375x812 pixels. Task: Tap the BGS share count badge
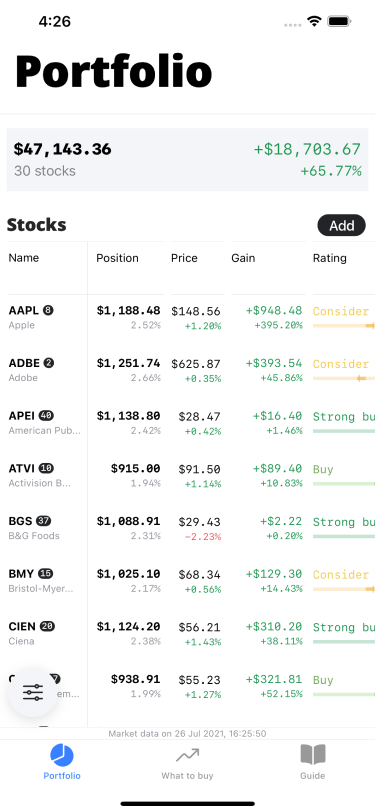pos(44,520)
